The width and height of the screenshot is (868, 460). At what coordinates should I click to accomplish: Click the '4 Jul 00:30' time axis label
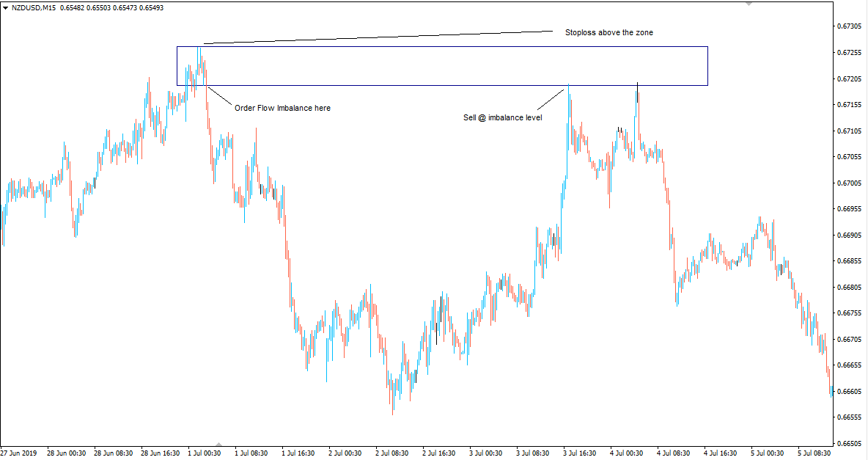tap(627, 453)
